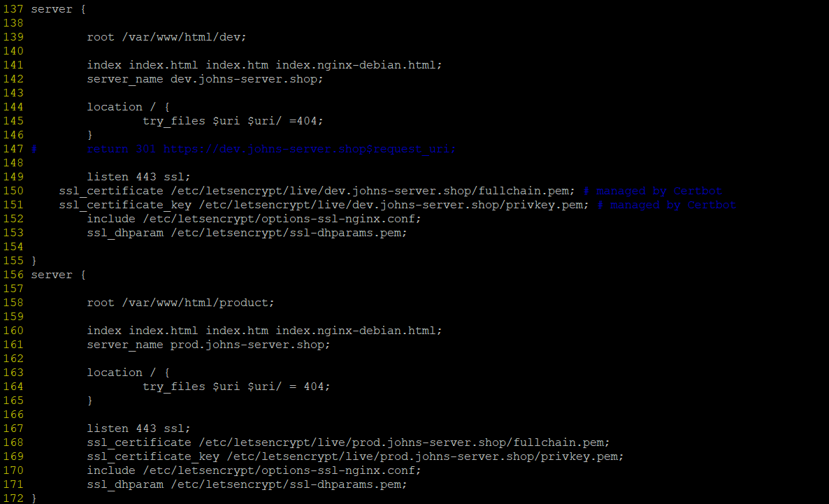Click line number 137 in the gutter
This screenshot has width=829, height=504.
(x=13, y=10)
